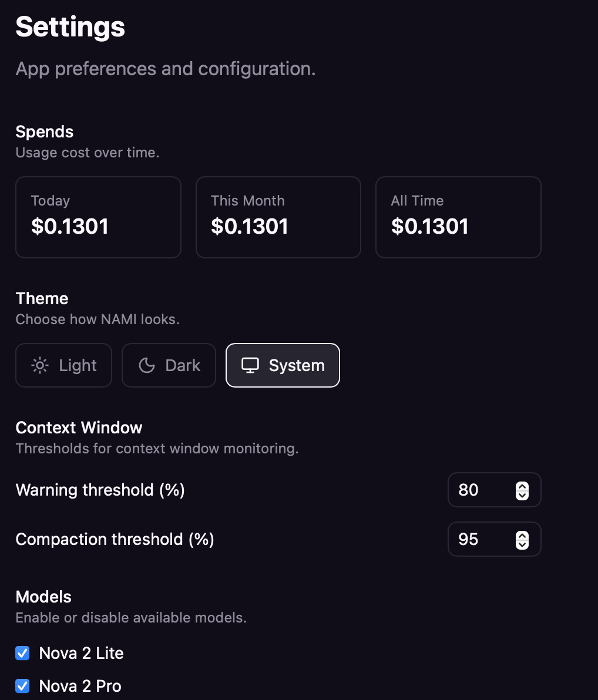This screenshot has height=700, width=598.
Task: Open the All Time spend card
Action: pos(458,217)
